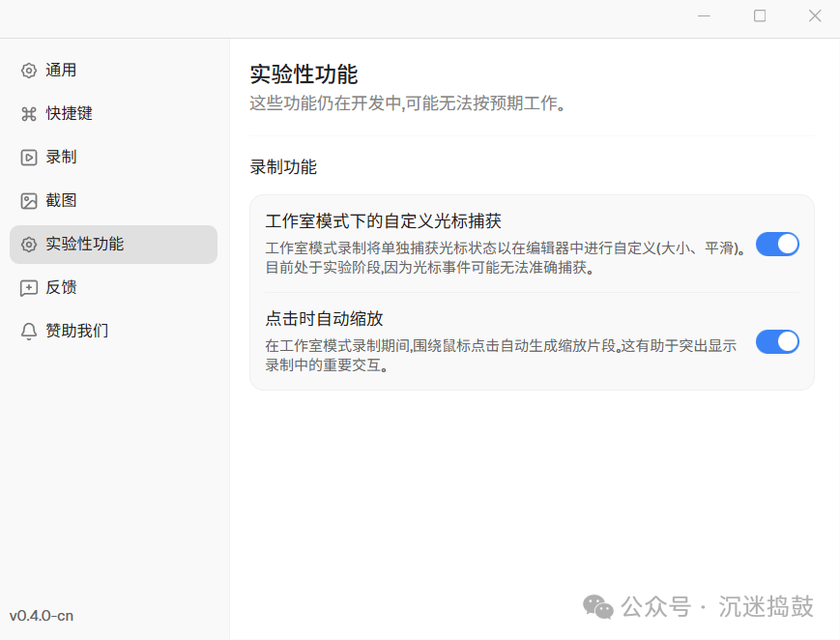Click the gear icon beside 实验性功能
This screenshot has width=840, height=640.
tap(29, 245)
